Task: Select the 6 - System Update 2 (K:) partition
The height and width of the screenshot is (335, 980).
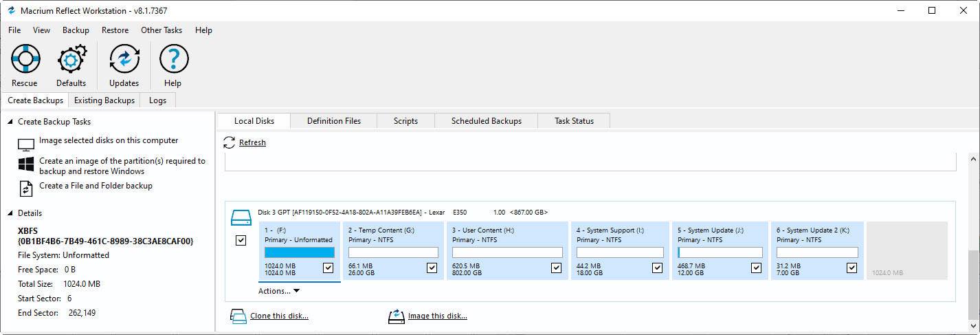Action: (817, 250)
